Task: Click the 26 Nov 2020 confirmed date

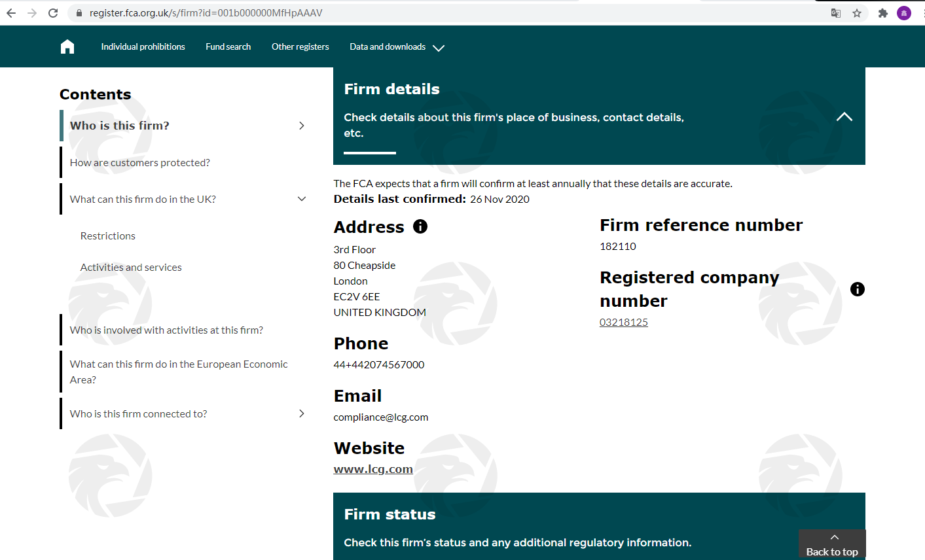Action: click(x=499, y=199)
